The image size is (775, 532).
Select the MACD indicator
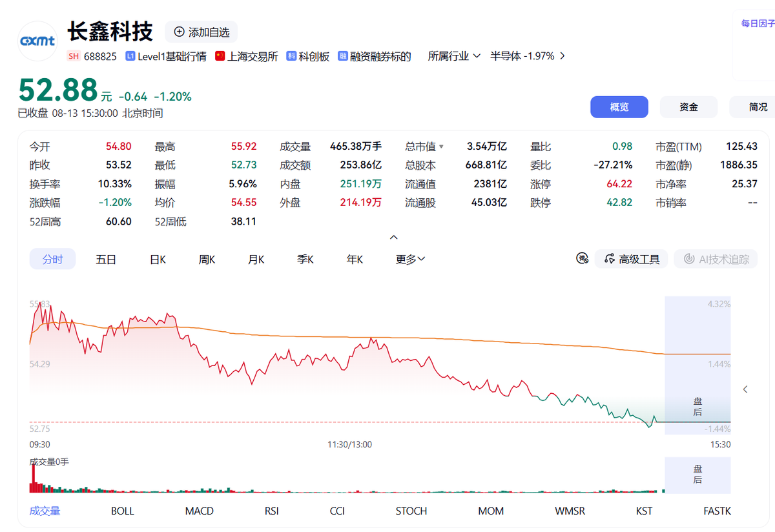point(199,511)
